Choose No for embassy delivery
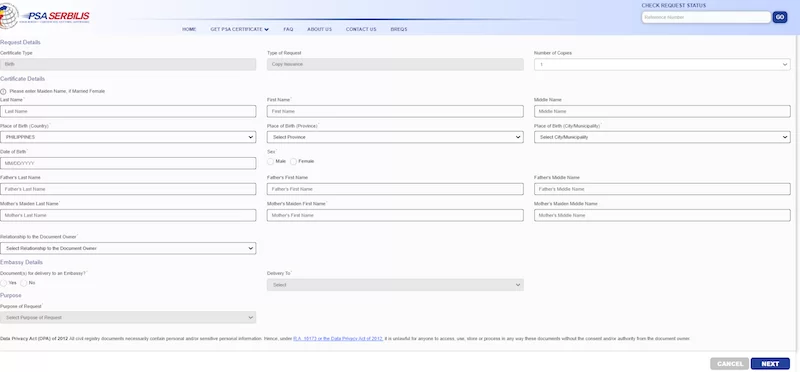Image resolution: width=800 pixels, height=372 pixels. coord(23,283)
